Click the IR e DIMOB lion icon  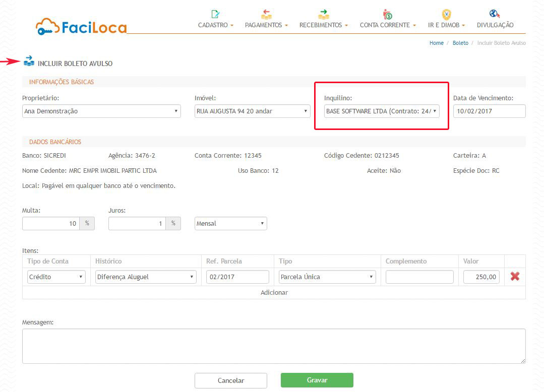point(446,14)
